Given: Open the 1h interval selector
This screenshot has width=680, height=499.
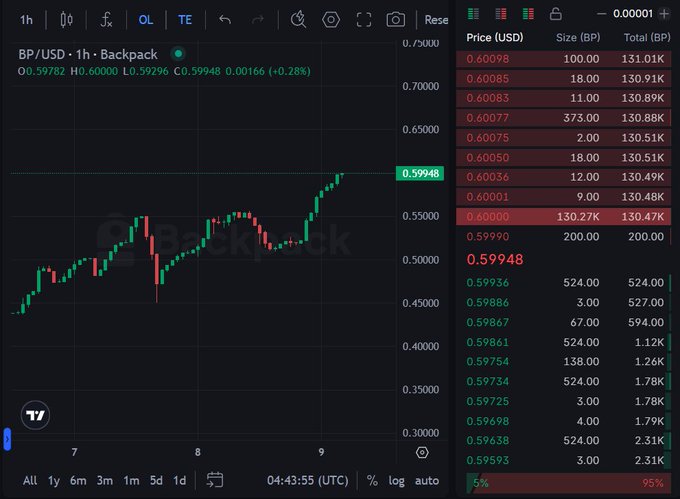Looking at the screenshot, I should [x=26, y=20].
